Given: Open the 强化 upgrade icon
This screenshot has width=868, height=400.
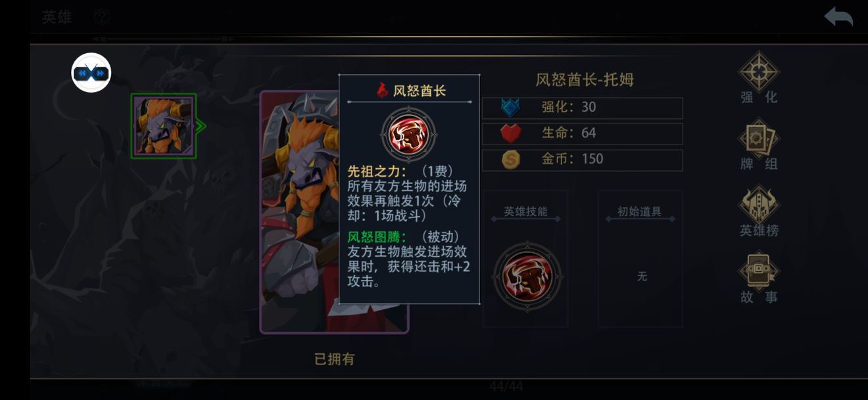Looking at the screenshot, I should click(759, 72).
